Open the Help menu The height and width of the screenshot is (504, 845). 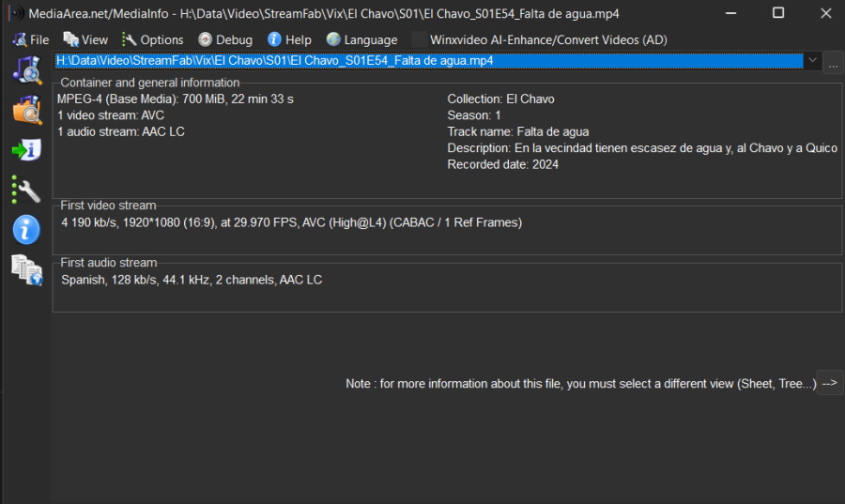click(289, 39)
